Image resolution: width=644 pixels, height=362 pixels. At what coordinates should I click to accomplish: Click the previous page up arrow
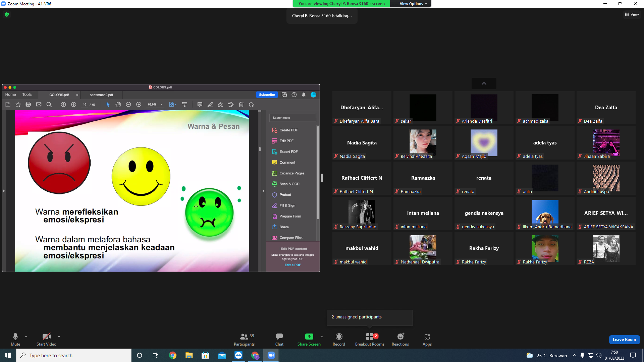63,105
